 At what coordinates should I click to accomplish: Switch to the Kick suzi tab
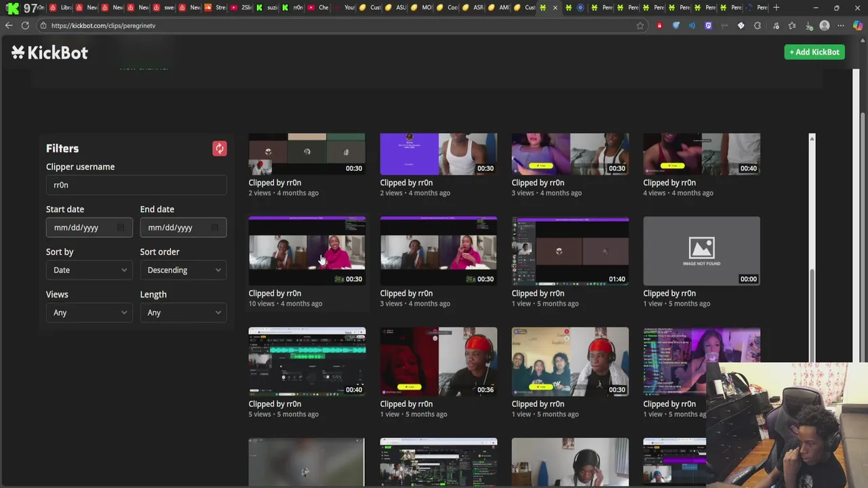click(x=267, y=7)
